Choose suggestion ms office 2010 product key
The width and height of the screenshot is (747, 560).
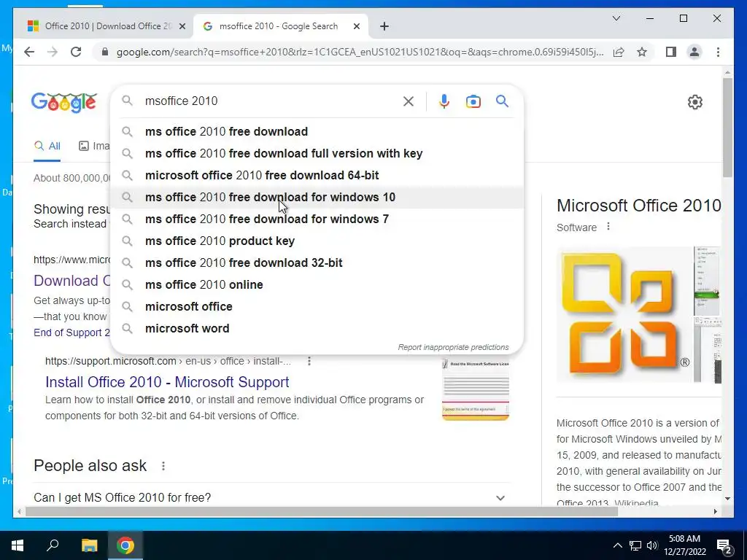point(317,241)
